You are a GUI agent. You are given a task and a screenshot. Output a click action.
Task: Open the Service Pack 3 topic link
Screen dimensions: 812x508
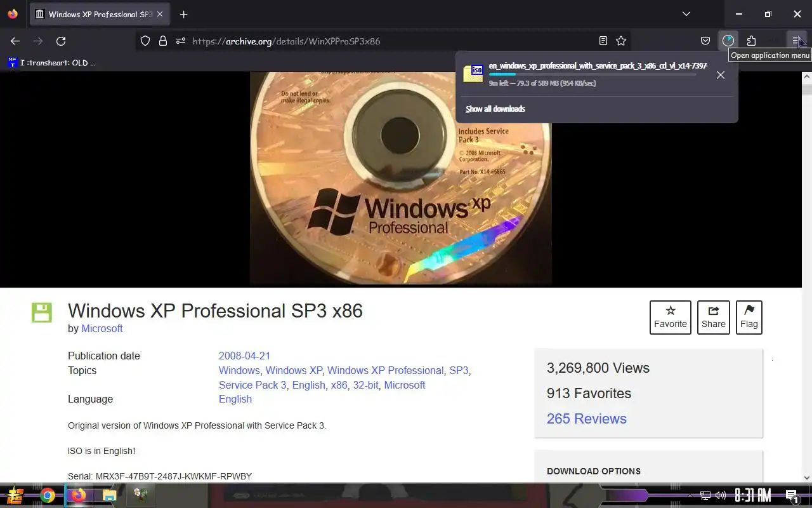pos(252,385)
